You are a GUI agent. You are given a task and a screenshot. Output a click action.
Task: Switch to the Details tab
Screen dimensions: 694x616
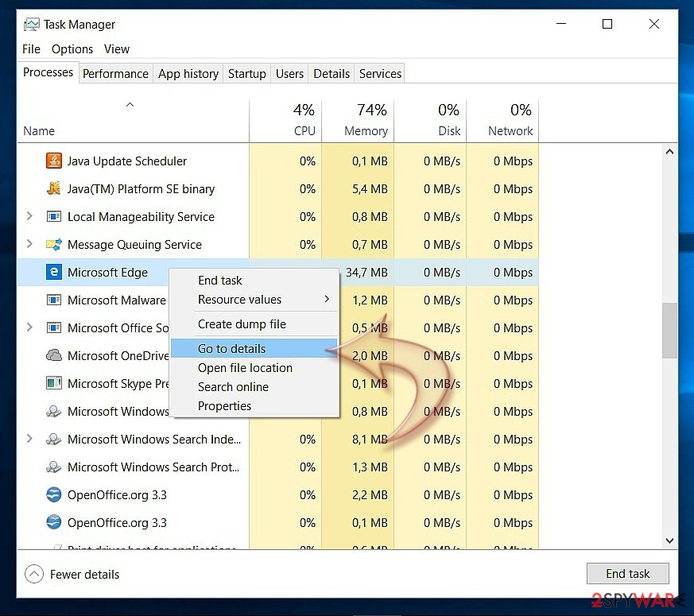coord(331,73)
